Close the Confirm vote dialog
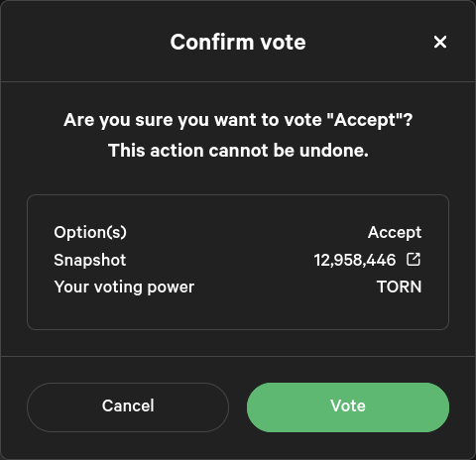Image resolution: width=476 pixels, height=460 pixels. pos(440,42)
